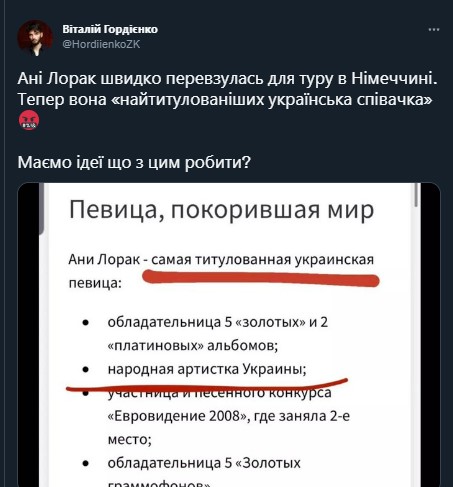Click the bullet about золотых и платиновых альбомов

pyautogui.click(x=218, y=334)
